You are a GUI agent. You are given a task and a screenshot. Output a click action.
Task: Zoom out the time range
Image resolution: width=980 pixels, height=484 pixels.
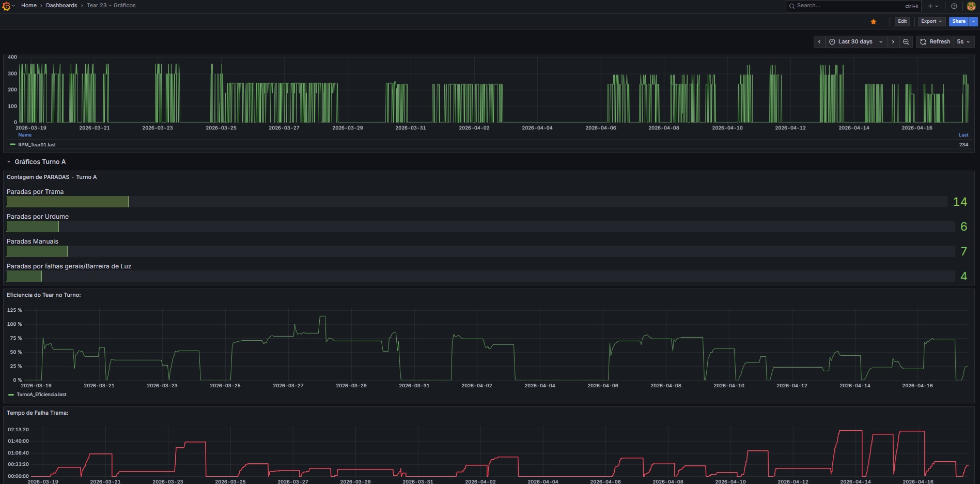[906, 42]
